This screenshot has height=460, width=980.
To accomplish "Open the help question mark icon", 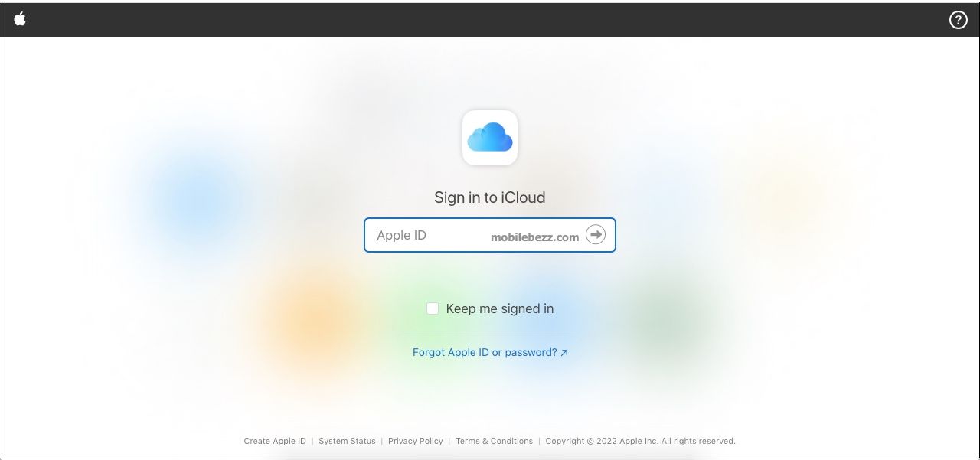I will coord(958,20).
